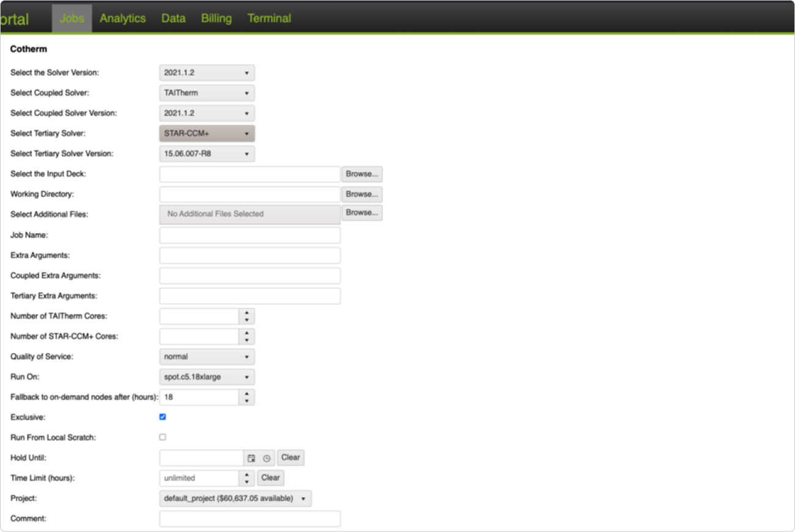Open the Billing tab
The height and width of the screenshot is (532, 795).
[216, 18]
